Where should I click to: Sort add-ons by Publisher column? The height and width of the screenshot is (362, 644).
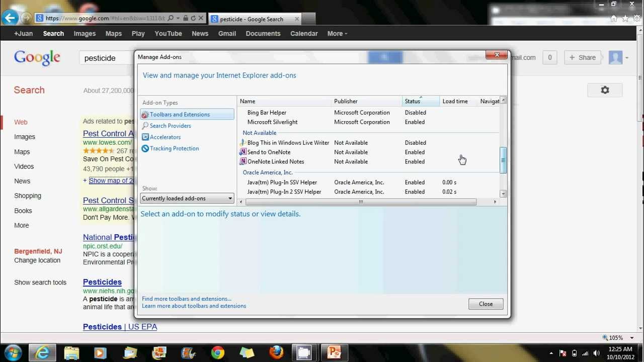coord(367,102)
